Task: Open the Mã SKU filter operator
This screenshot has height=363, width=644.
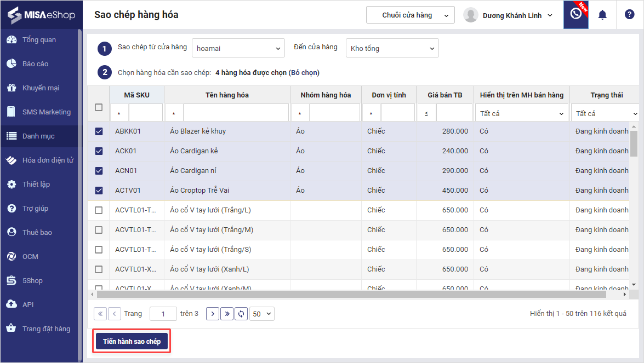Action: (119, 113)
